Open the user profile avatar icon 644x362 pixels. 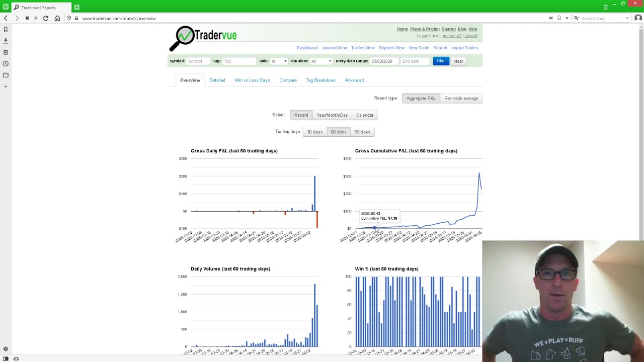click(x=638, y=18)
